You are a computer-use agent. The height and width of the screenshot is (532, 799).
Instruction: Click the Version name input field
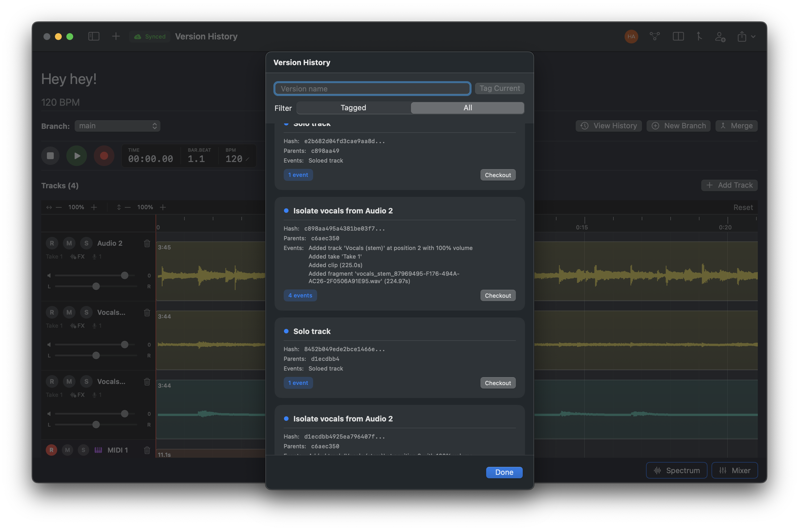tap(372, 89)
